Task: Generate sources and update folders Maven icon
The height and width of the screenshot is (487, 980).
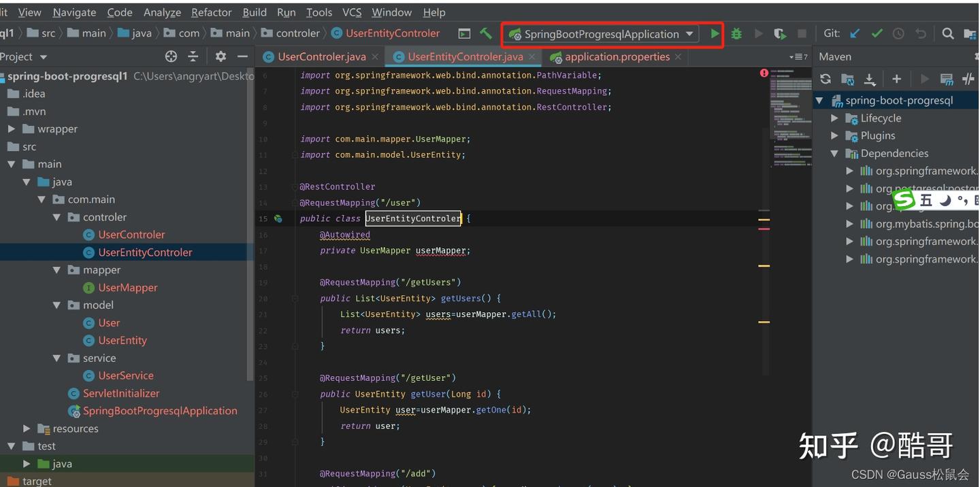Action: point(847,79)
